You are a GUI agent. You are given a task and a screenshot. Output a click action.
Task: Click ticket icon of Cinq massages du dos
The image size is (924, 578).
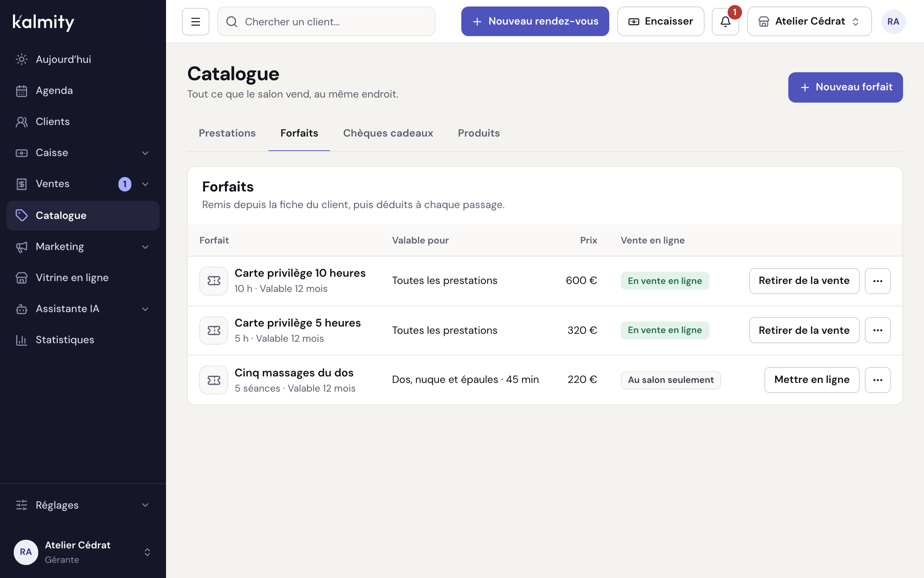click(214, 380)
